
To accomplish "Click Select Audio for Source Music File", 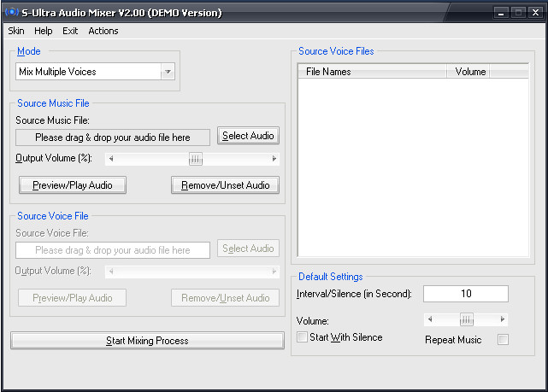I will point(248,136).
